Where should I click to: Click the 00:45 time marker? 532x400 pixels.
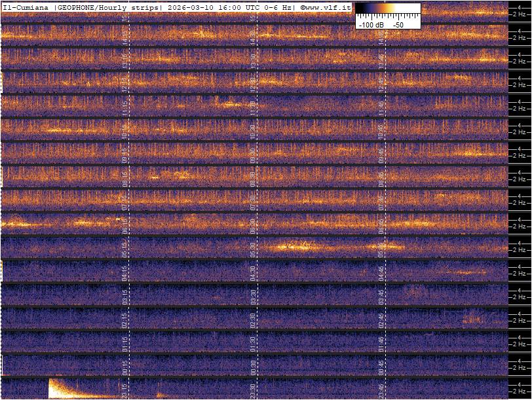381,365
